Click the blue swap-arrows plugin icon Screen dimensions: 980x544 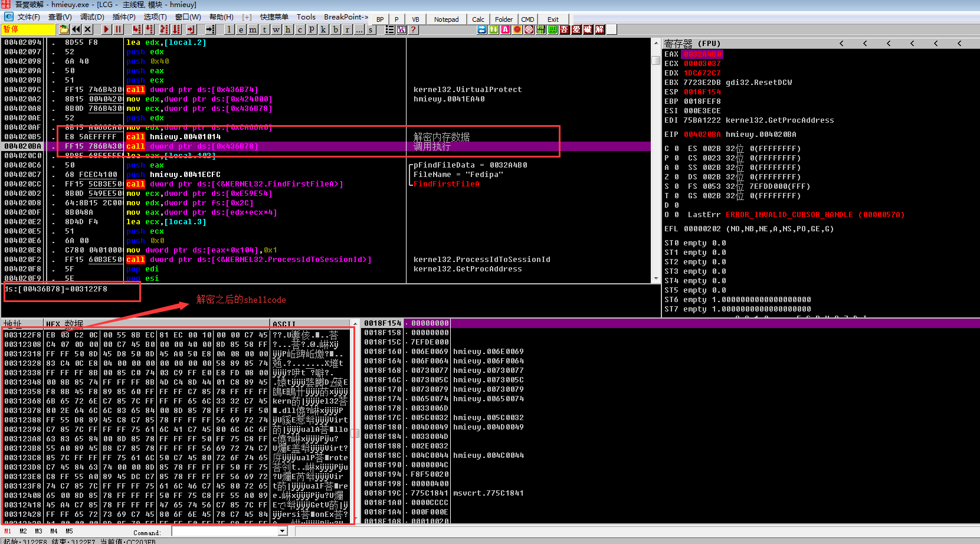tap(482, 30)
